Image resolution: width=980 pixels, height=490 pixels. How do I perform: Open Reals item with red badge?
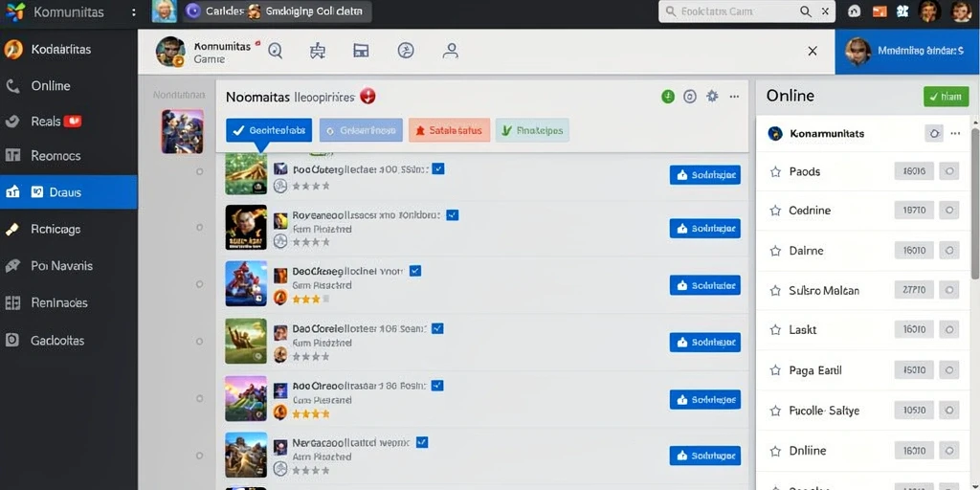[x=69, y=122]
